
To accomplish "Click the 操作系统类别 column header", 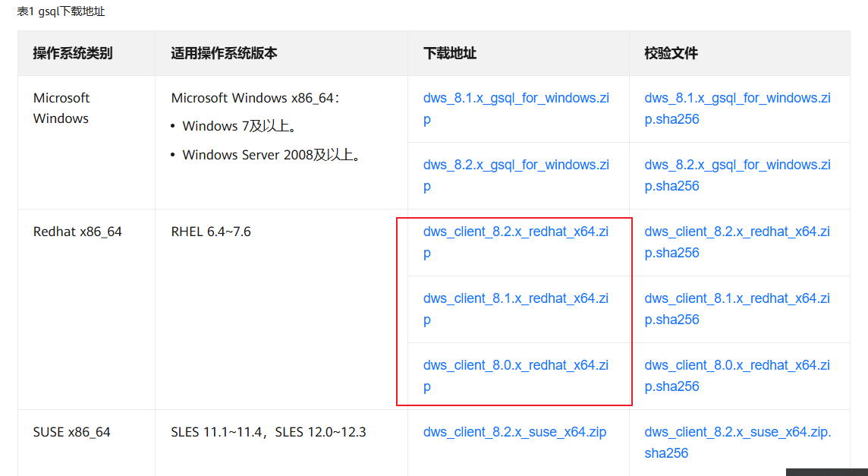I will [x=73, y=53].
